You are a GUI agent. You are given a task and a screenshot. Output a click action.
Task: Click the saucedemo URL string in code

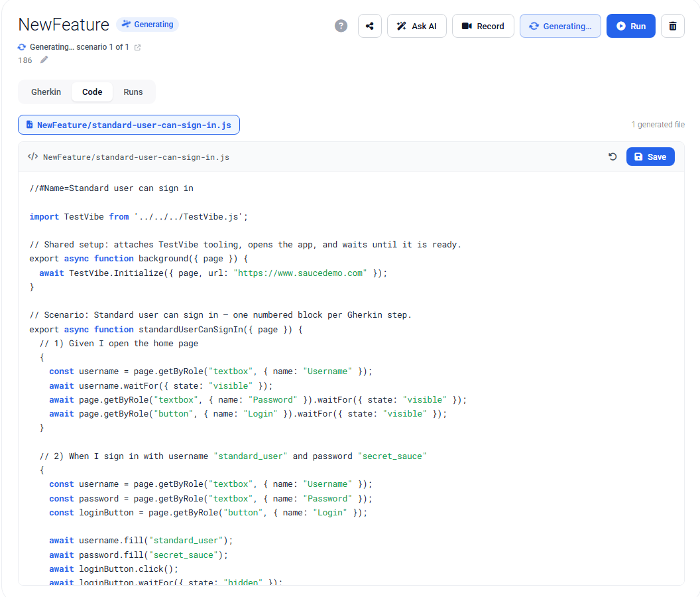pyautogui.click(x=300, y=273)
